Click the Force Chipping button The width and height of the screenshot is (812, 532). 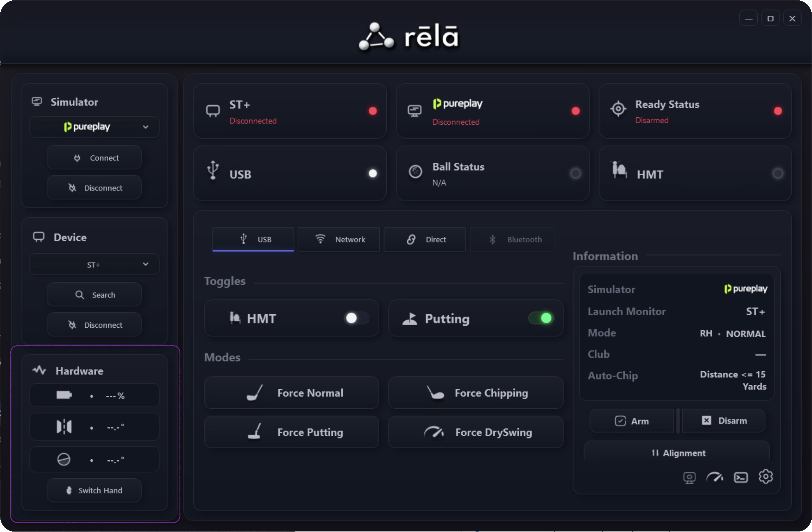476,393
